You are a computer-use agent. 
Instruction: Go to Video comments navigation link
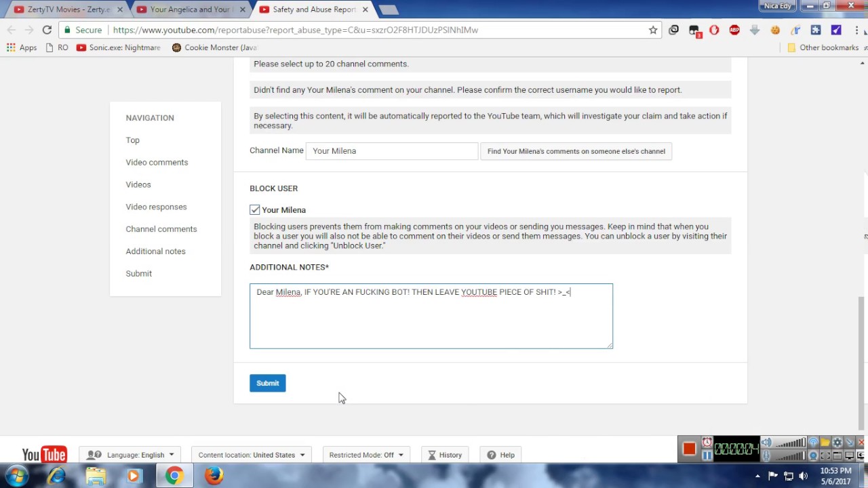click(x=157, y=163)
